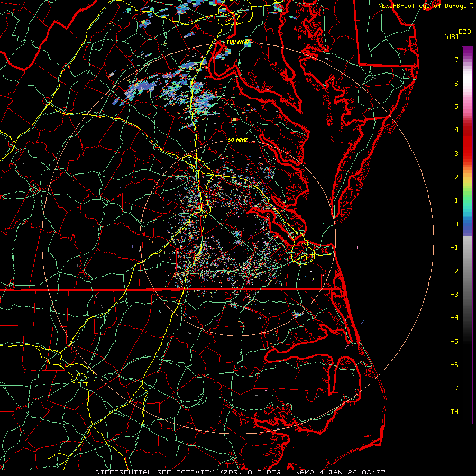Click the TH threshold label
The image size is (476, 476).
(454, 412)
